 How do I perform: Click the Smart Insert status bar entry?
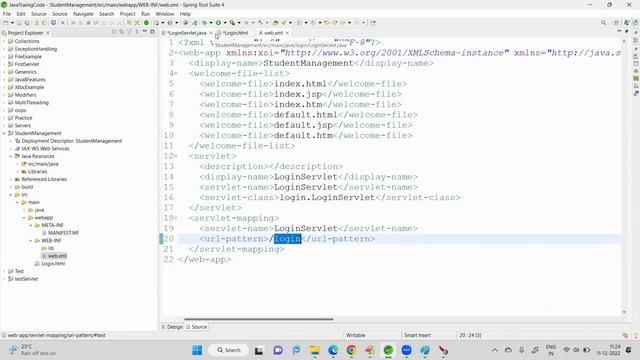(x=417, y=335)
